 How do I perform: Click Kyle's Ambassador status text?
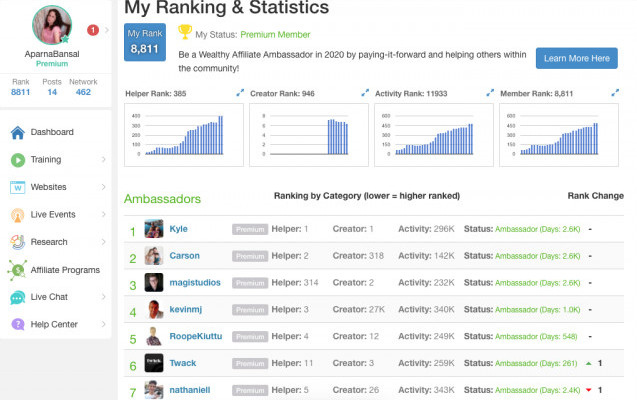pos(537,229)
